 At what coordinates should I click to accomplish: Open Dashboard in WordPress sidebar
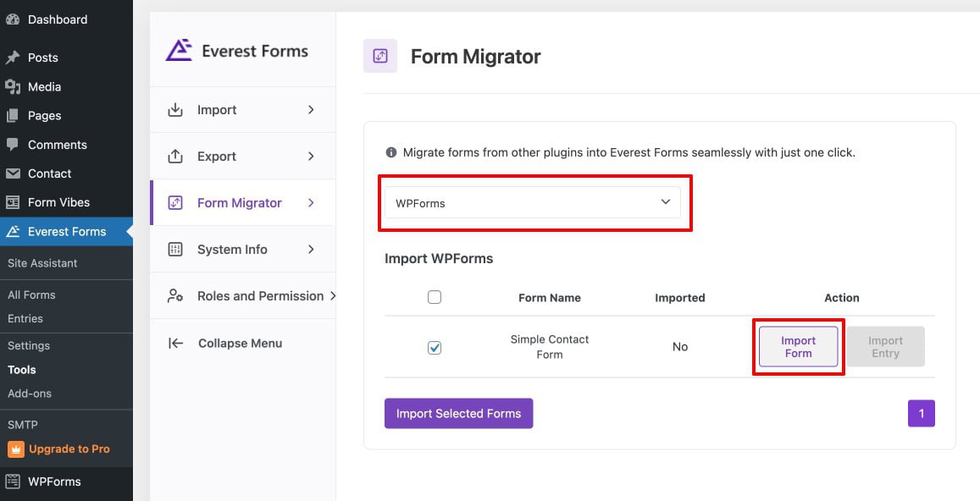66,19
